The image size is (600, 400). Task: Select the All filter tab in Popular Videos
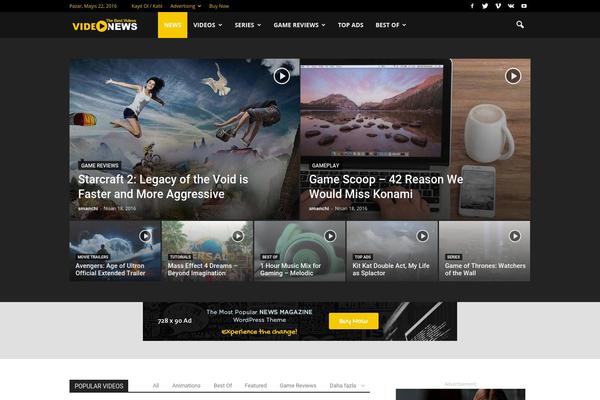(x=156, y=385)
